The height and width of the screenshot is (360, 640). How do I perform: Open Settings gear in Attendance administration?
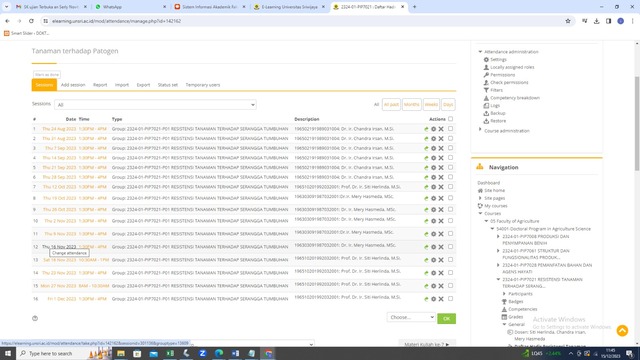point(486,60)
